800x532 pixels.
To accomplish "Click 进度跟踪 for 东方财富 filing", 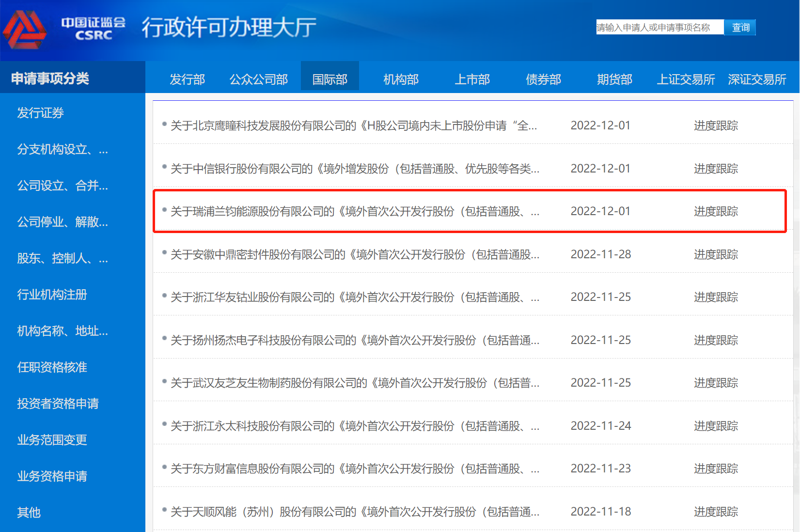I will click(x=716, y=469).
